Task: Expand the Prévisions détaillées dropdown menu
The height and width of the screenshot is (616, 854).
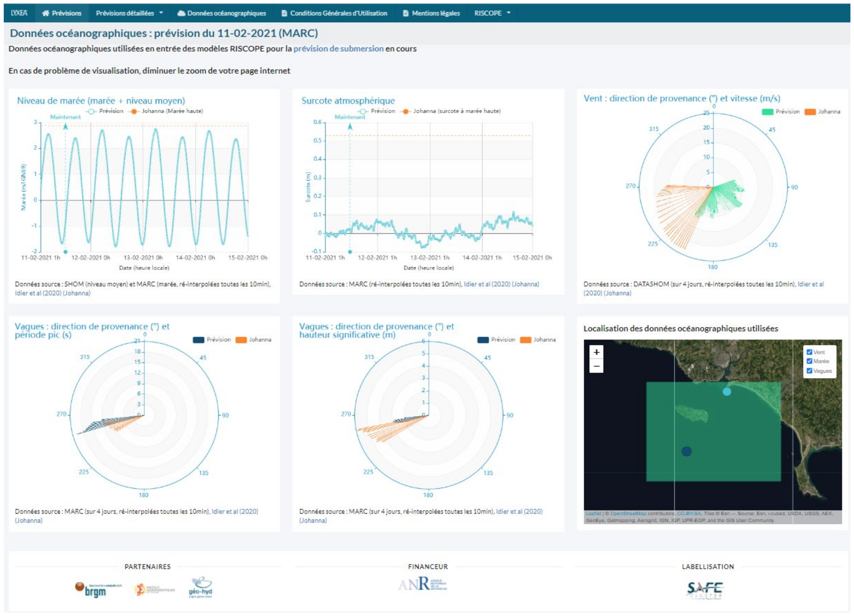Action: coord(129,13)
